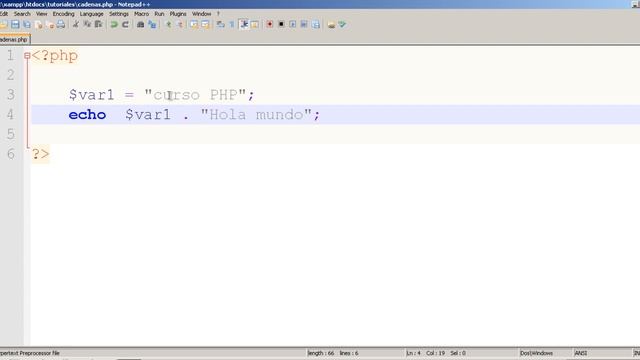The height and width of the screenshot is (360, 640).
Task: Click the macro Playback icon
Action: pyautogui.click(x=292, y=24)
